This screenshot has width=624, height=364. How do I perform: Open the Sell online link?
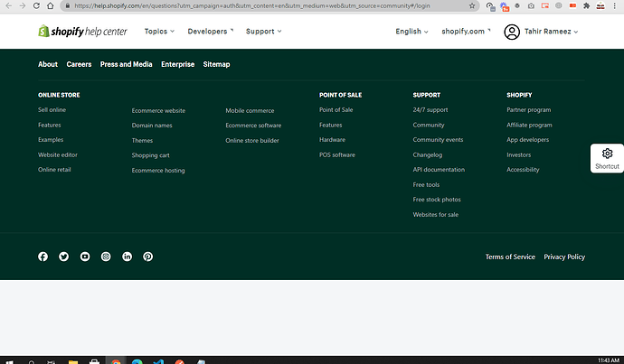coord(52,109)
